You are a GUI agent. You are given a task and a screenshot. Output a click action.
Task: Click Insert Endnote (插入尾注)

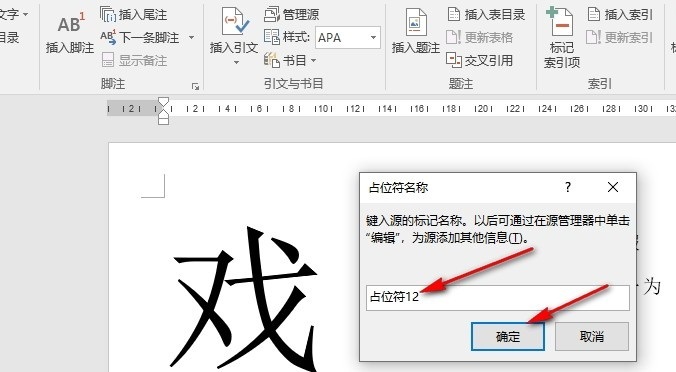coord(134,15)
